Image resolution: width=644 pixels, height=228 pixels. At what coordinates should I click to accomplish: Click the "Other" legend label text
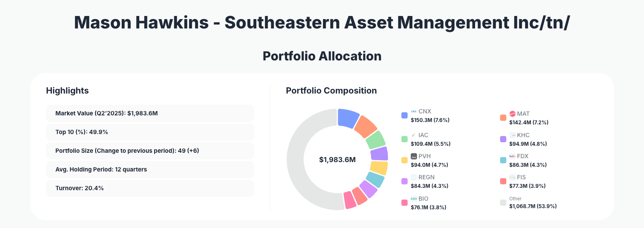(x=515, y=199)
